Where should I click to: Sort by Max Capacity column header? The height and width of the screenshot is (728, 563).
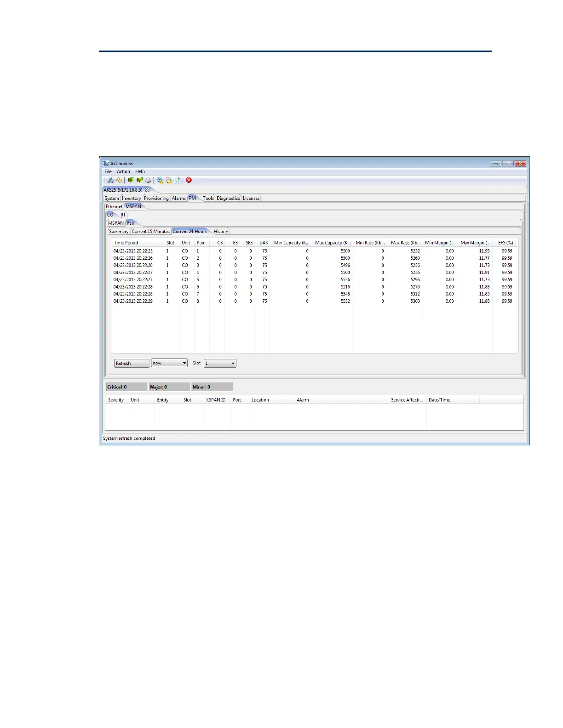tap(333, 243)
